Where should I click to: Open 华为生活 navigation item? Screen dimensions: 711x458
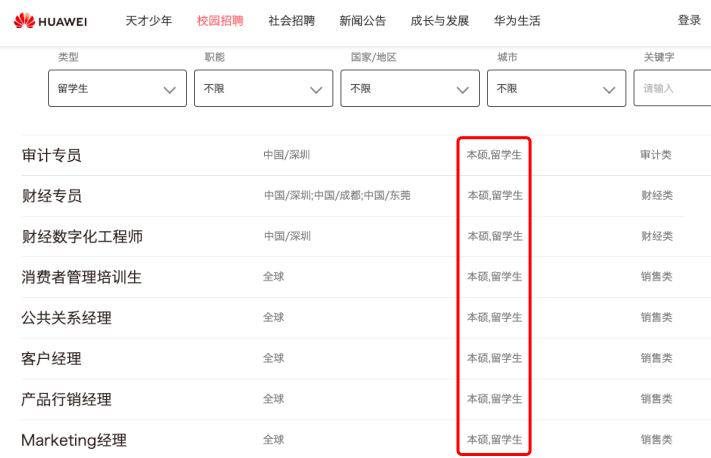(517, 21)
